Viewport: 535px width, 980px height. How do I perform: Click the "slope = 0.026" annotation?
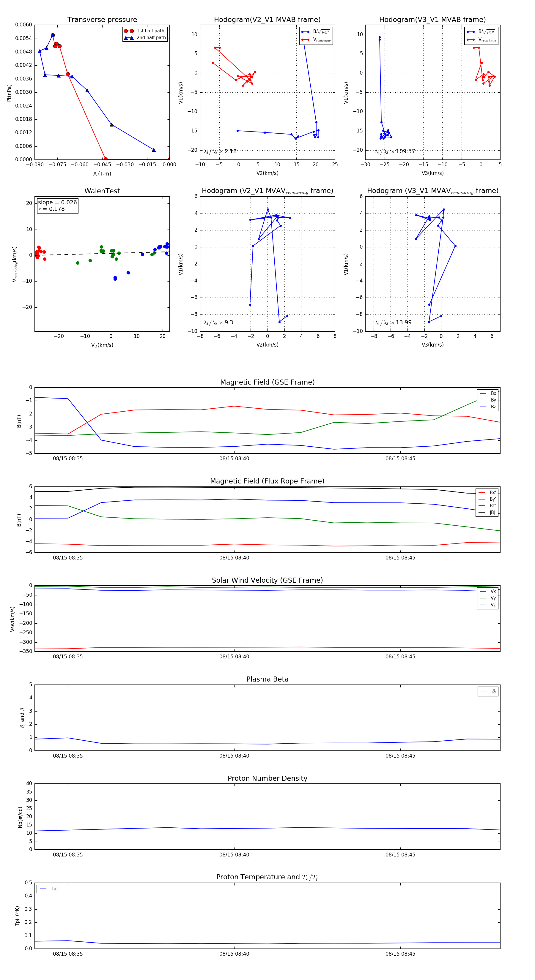click(x=57, y=203)
